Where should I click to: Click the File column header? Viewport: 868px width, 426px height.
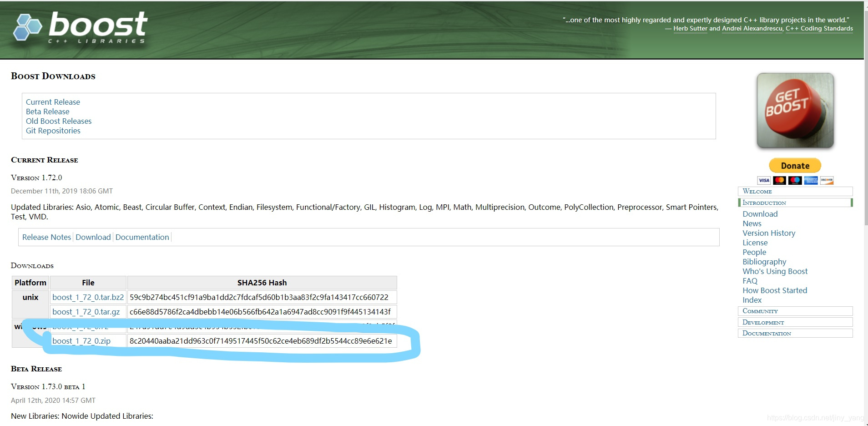[88, 283]
